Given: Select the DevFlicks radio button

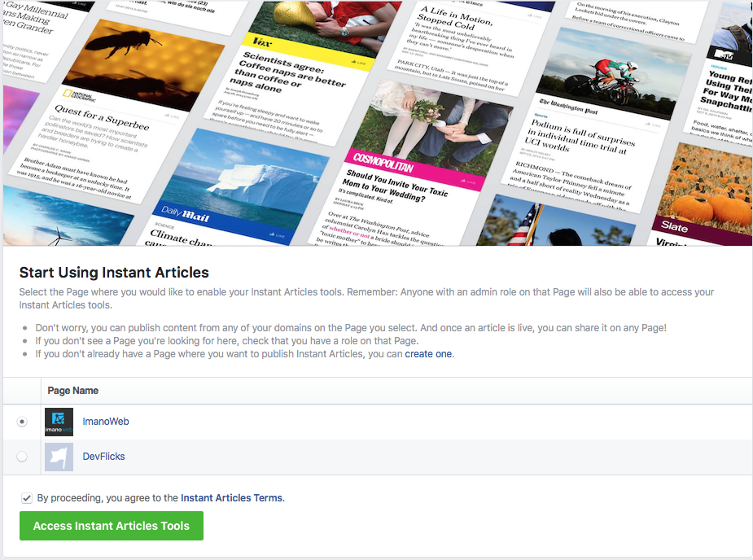Looking at the screenshot, I should [22, 457].
